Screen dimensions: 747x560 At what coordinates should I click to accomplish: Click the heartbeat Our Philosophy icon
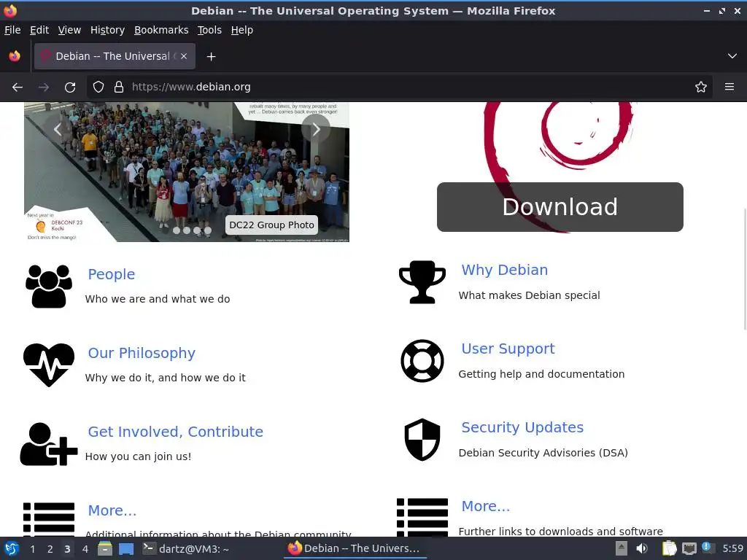pos(49,365)
